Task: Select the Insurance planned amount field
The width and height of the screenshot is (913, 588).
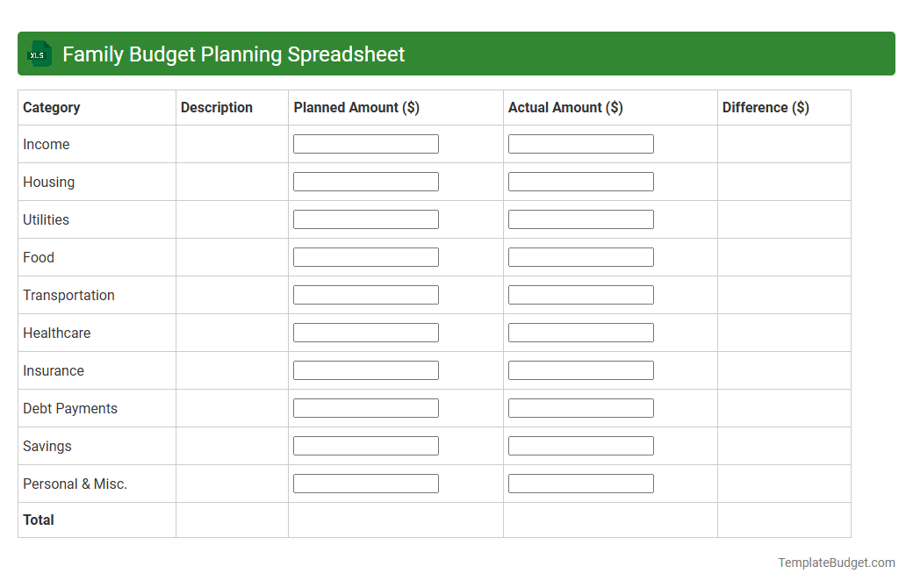Action: tap(365, 369)
